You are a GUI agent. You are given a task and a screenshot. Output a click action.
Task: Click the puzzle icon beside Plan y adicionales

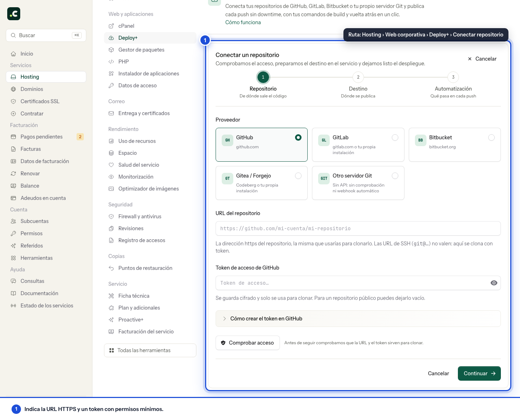click(x=111, y=308)
